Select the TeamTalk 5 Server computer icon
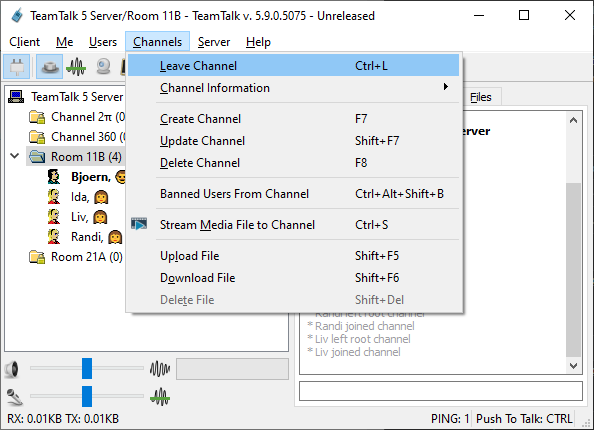594x430 pixels. 16,97
